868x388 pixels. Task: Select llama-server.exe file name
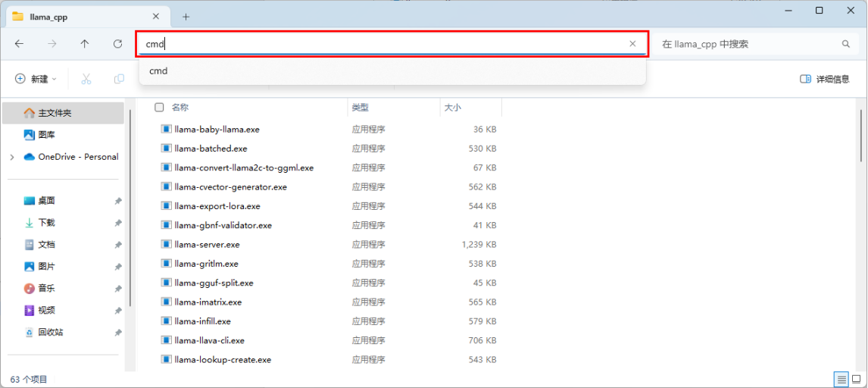(x=207, y=244)
